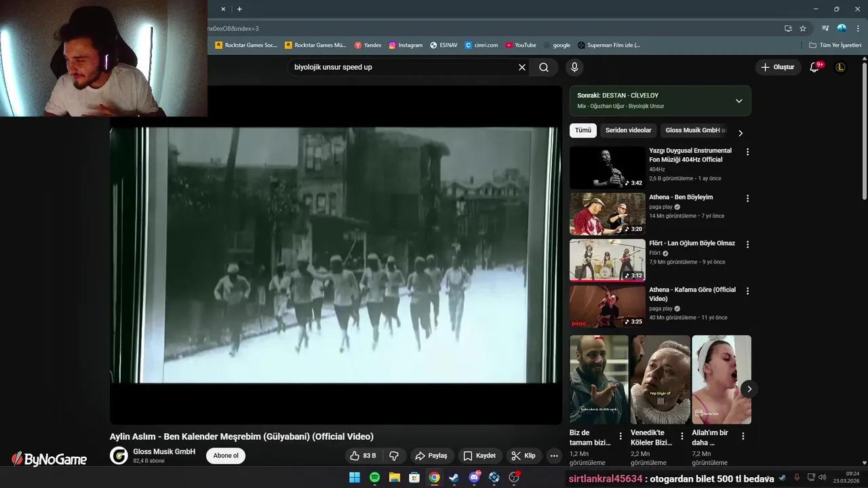
Task: Open Yazgı Duygusal Enstrumental thumbnail
Action: tap(608, 167)
